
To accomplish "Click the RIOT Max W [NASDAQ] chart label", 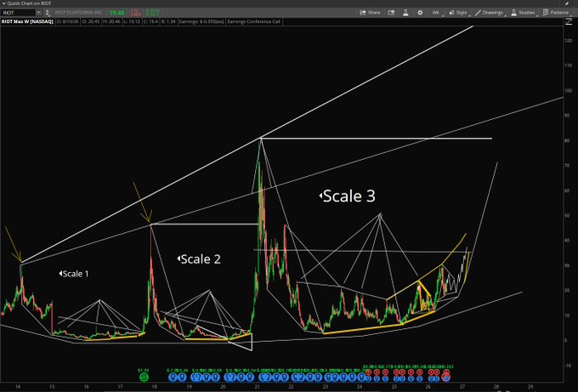I will pyautogui.click(x=28, y=22).
